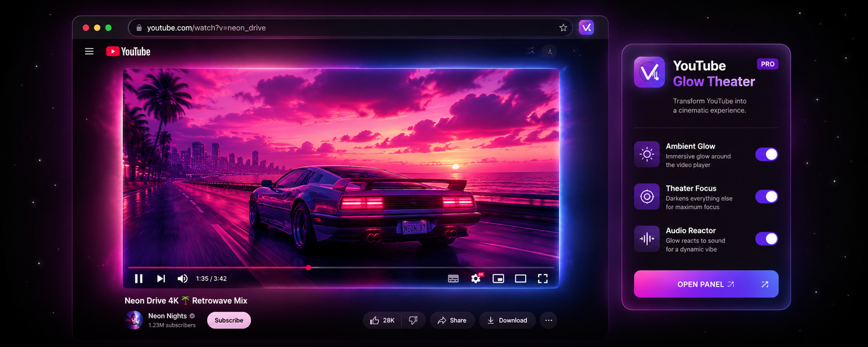
Task: Click the PRO badge
Action: (768, 64)
